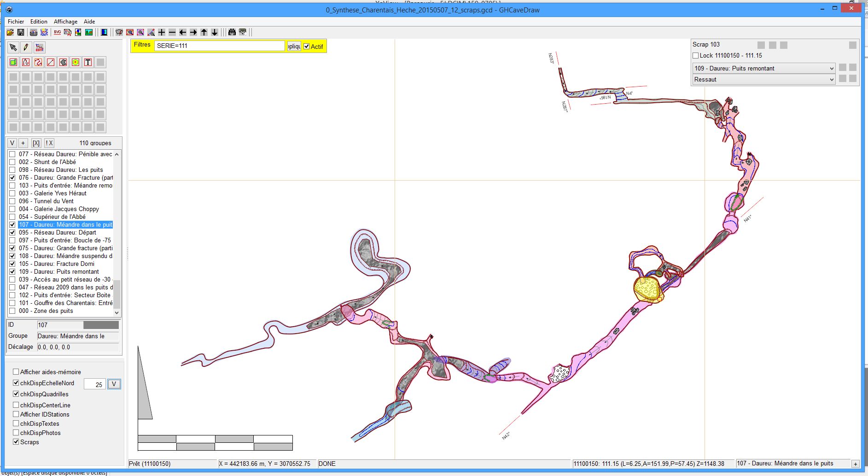
Task: Open search with binoculars icon
Action: (x=232, y=32)
